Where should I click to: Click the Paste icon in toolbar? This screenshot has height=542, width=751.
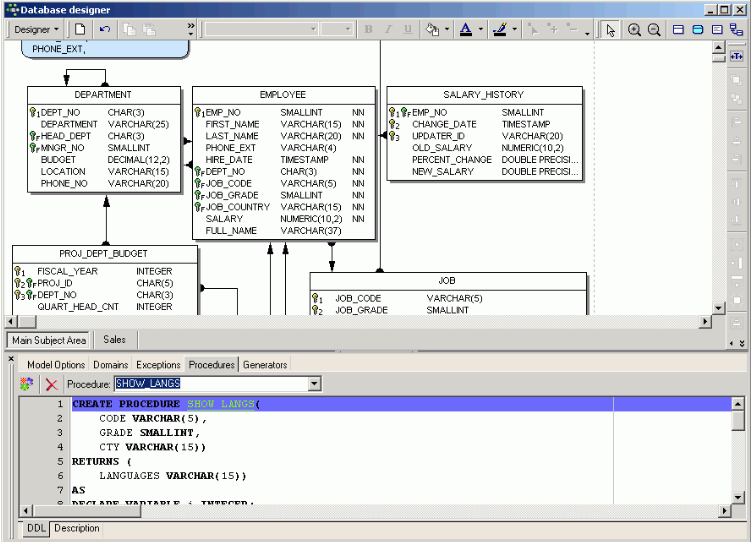(x=149, y=30)
